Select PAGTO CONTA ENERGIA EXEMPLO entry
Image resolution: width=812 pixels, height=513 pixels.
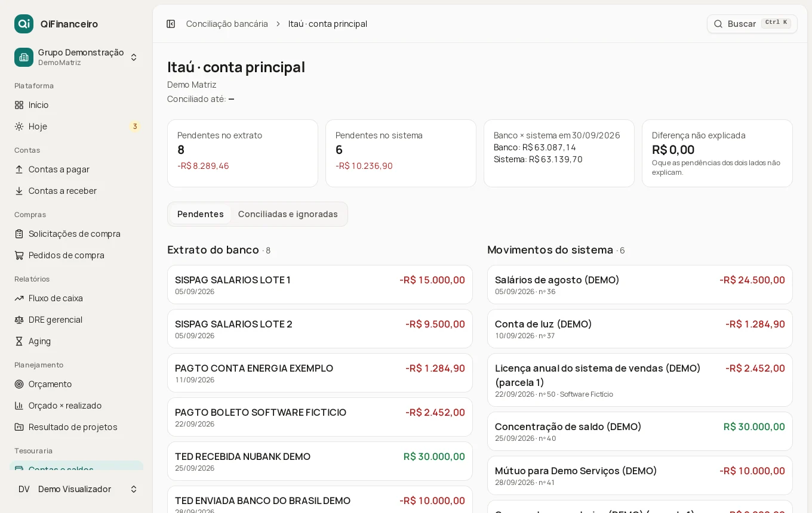[x=320, y=373]
